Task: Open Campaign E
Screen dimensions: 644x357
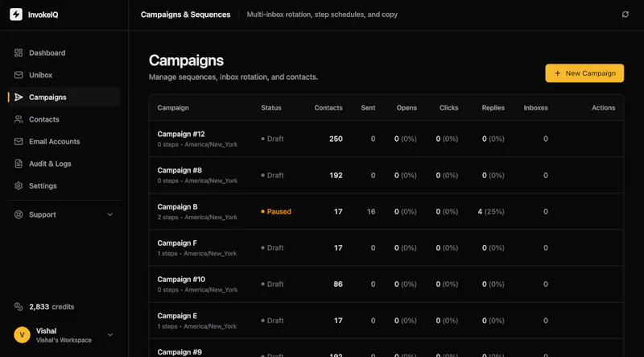Action: click(386, 320)
